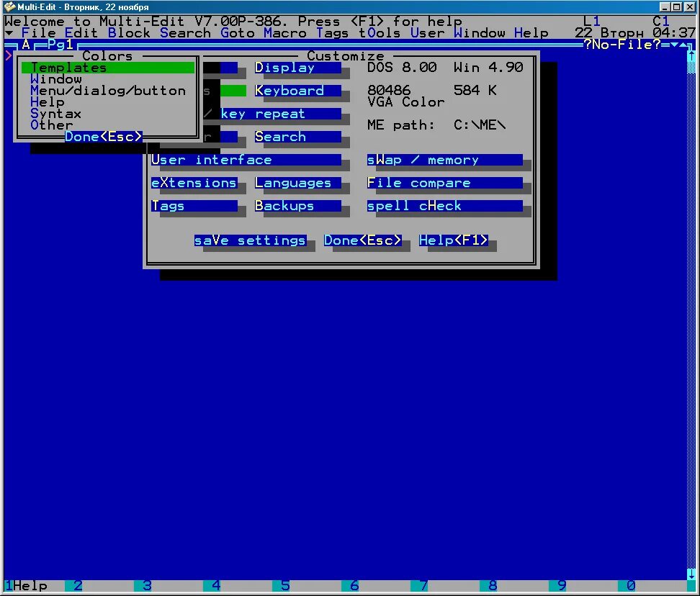Choose Other in the Colors menu
This screenshot has height=596, width=700.
tap(51, 125)
